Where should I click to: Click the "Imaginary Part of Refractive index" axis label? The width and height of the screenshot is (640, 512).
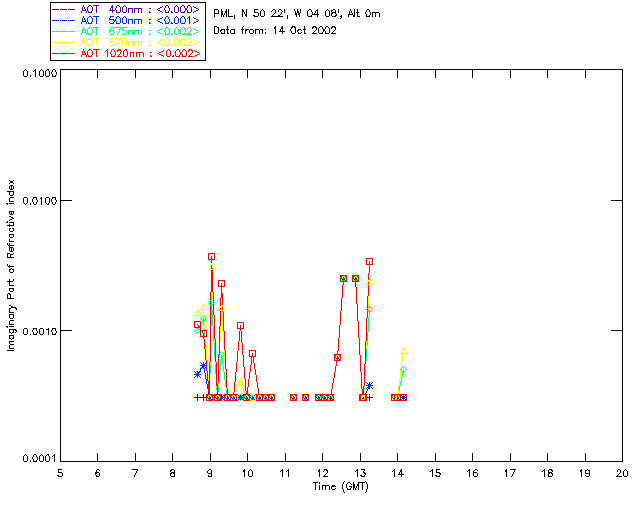[11, 265]
